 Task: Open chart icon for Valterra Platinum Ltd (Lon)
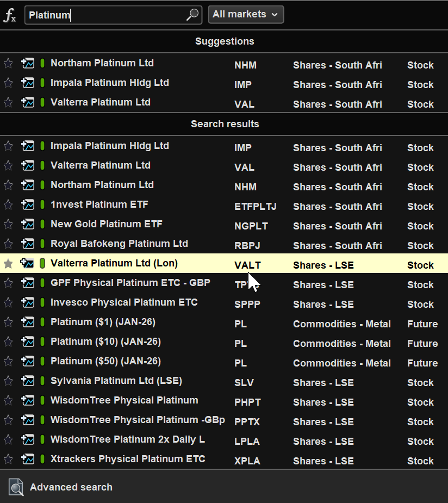27,263
